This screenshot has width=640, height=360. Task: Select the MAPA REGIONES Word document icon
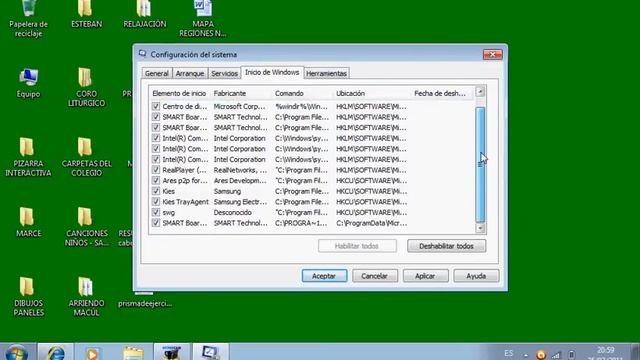coord(202,18)
